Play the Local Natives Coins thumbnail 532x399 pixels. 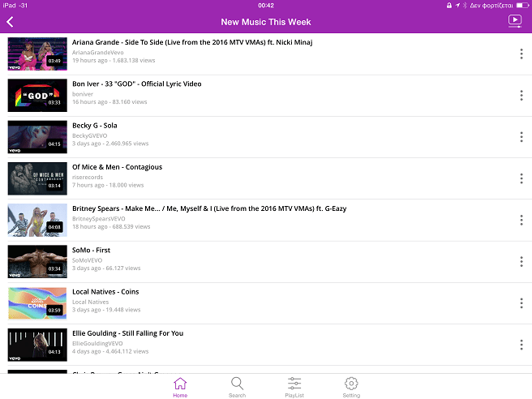[37, 303]
